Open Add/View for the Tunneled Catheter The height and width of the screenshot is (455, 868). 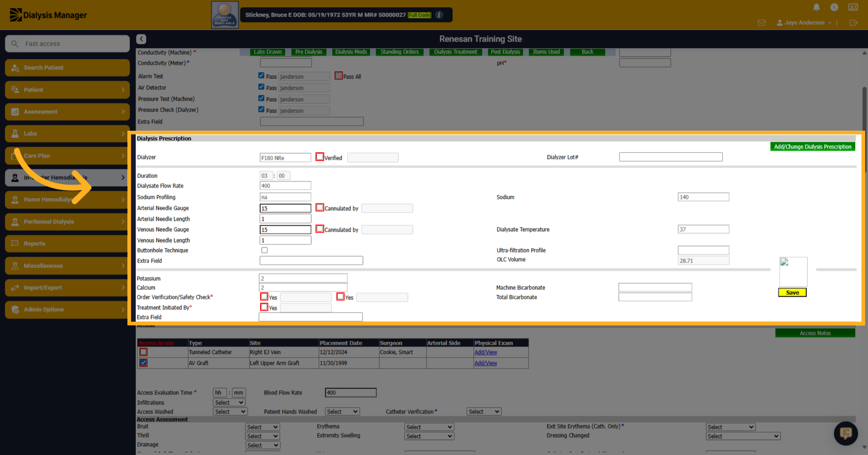[x=485, y=352]
